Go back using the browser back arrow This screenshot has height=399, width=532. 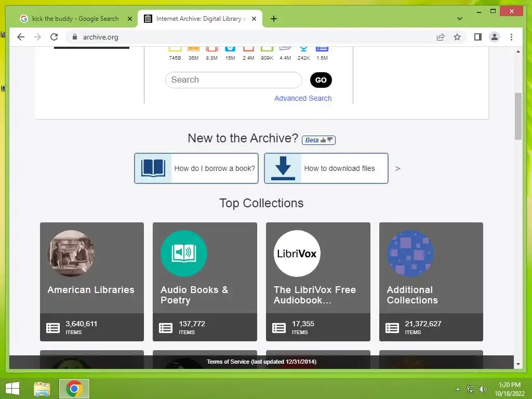21,37
